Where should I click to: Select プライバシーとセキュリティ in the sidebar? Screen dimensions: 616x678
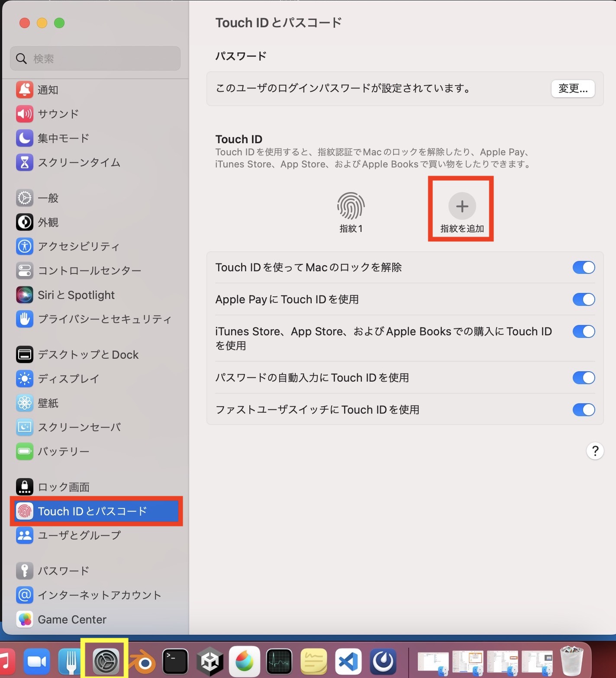[104, 319]
